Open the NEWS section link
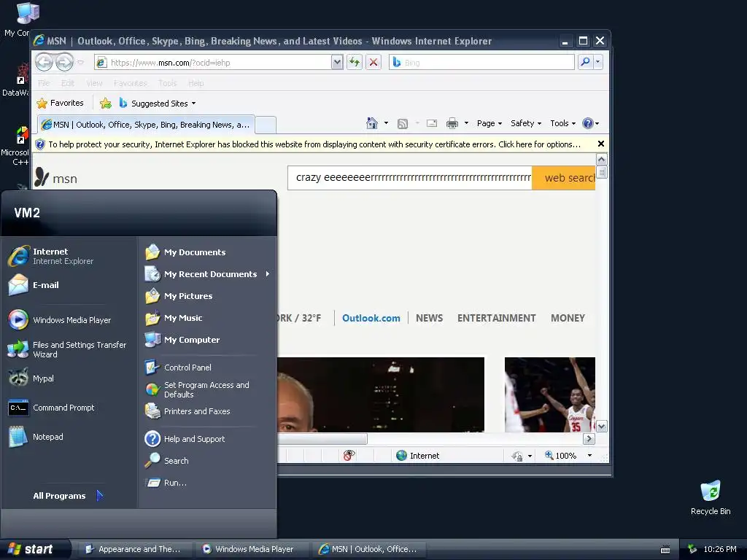Viewport: 747px width, 560px height. 429,318
